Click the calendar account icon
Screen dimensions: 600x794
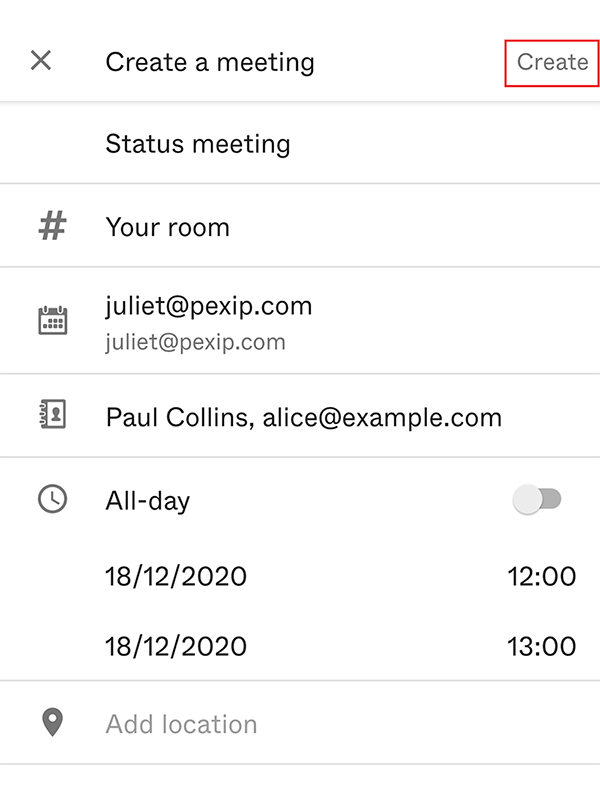pos(52,320)
